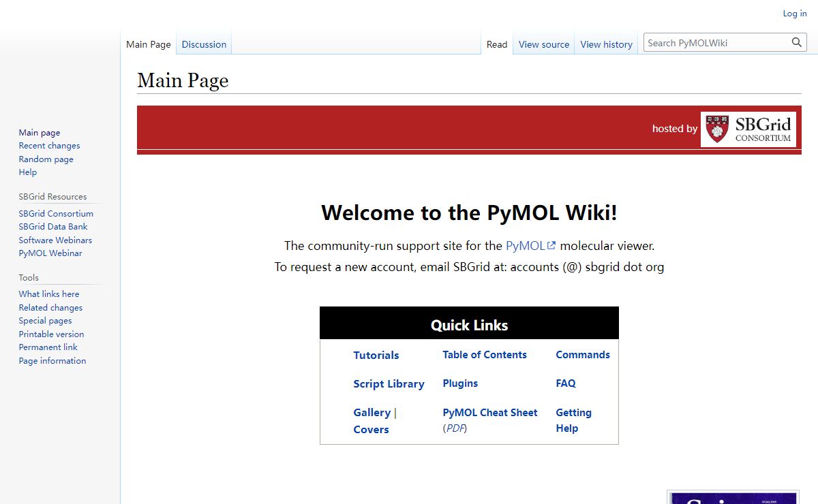Open the SBGrid Consortium logo
The image size is (818, 504).
(x=748, y=129)
